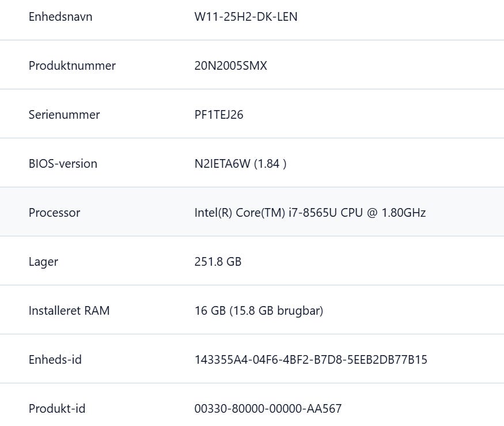Select the device ID starting with 143355A4
This screenshot has width=504, height=426.
(x=311, y=360)
